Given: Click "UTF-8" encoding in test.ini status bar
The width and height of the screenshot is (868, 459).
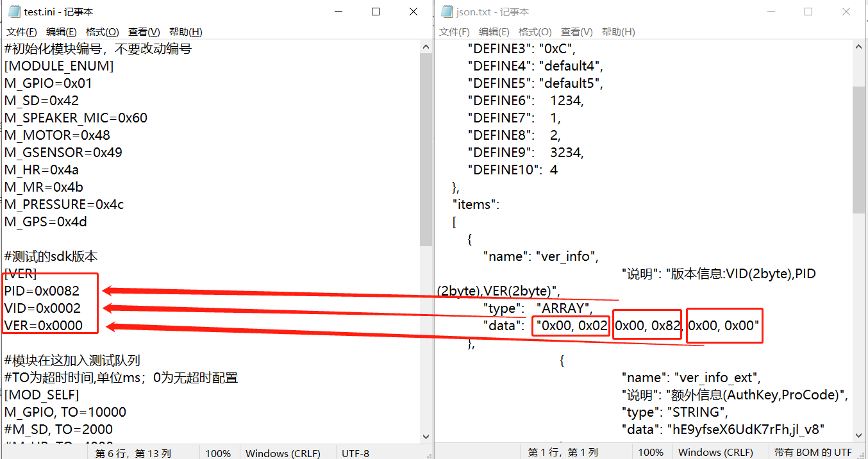Looking at the screenshot, I should (356, 453).
